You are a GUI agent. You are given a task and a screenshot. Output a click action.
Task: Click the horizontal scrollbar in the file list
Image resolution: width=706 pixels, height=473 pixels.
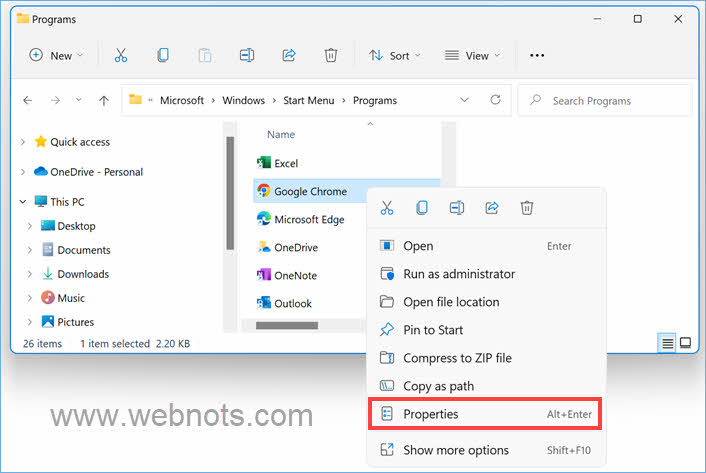point(287,325)
